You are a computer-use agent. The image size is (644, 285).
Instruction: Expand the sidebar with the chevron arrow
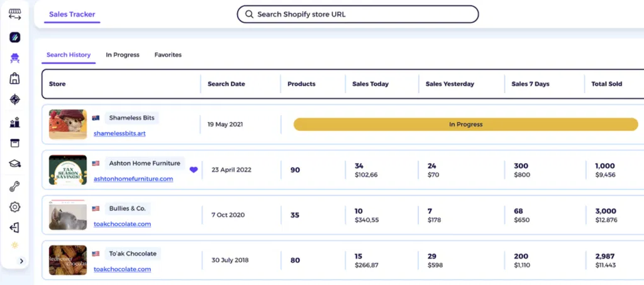[21, 260]
